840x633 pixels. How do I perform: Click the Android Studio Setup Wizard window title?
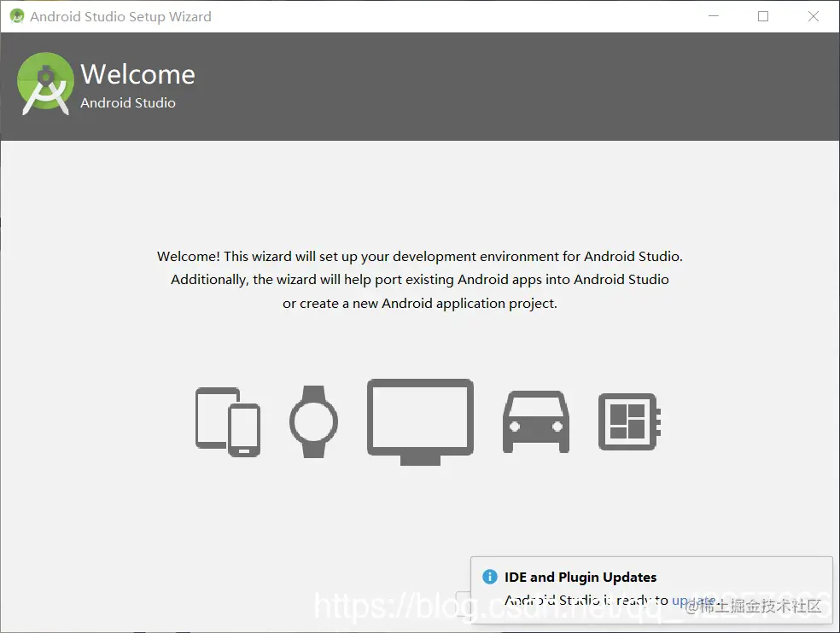(x=120, y=16)
